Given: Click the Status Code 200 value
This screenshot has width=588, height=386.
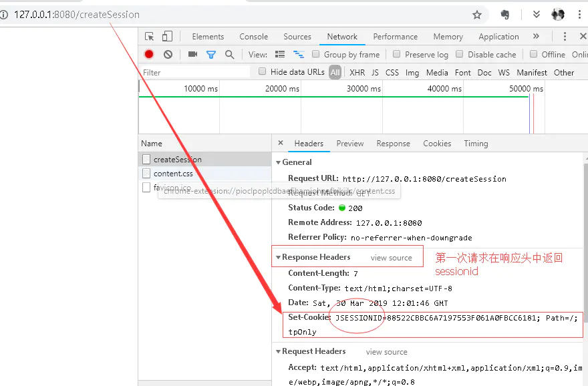Looking at the screenshot, I should tap(355, 208).
